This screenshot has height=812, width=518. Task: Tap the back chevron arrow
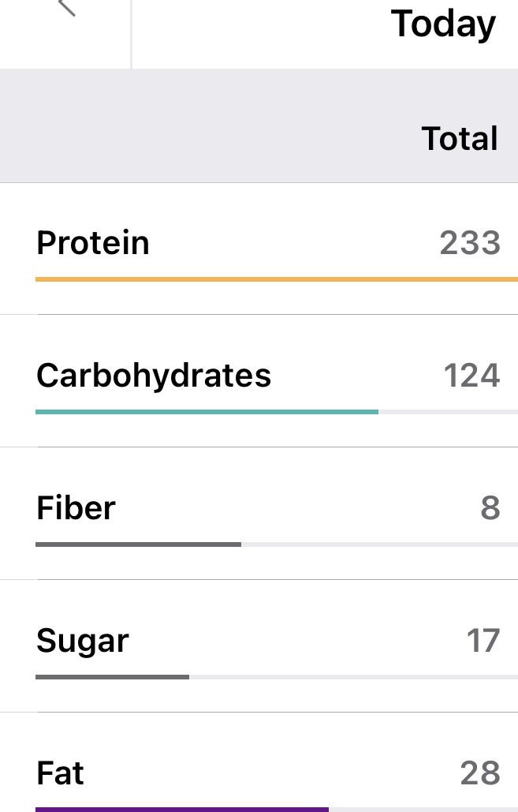tap(67, 8)
